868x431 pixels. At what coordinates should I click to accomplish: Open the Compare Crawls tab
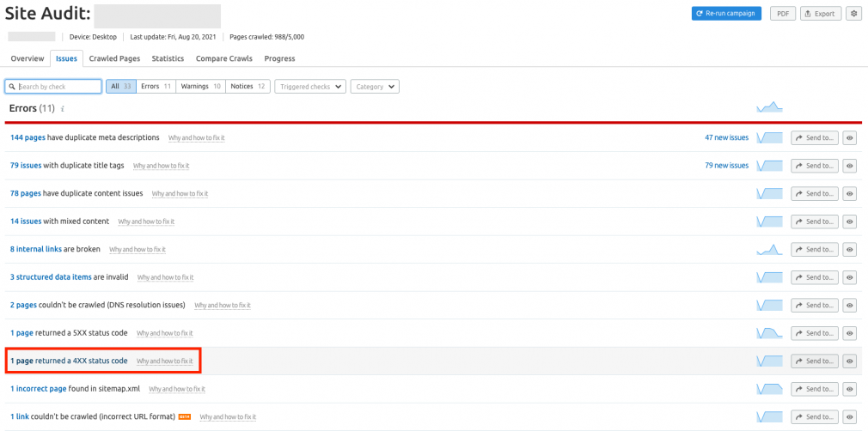223,58
